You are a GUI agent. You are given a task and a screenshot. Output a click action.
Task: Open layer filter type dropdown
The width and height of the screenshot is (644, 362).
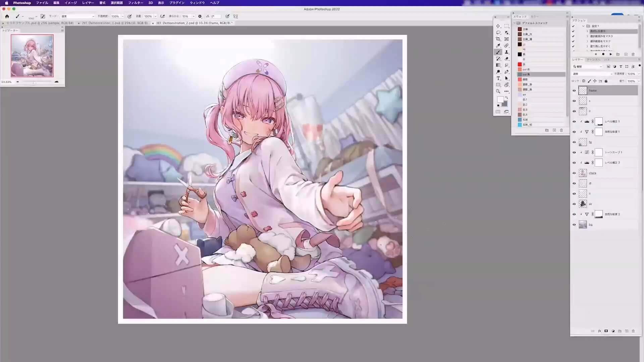(x=588, y=67)
